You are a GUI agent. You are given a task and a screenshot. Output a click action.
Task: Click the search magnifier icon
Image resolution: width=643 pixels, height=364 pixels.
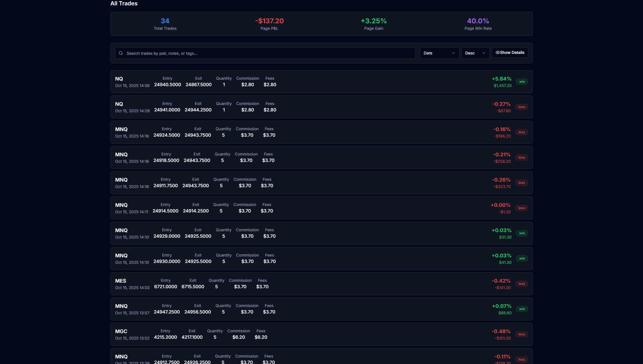pos(121,53)
